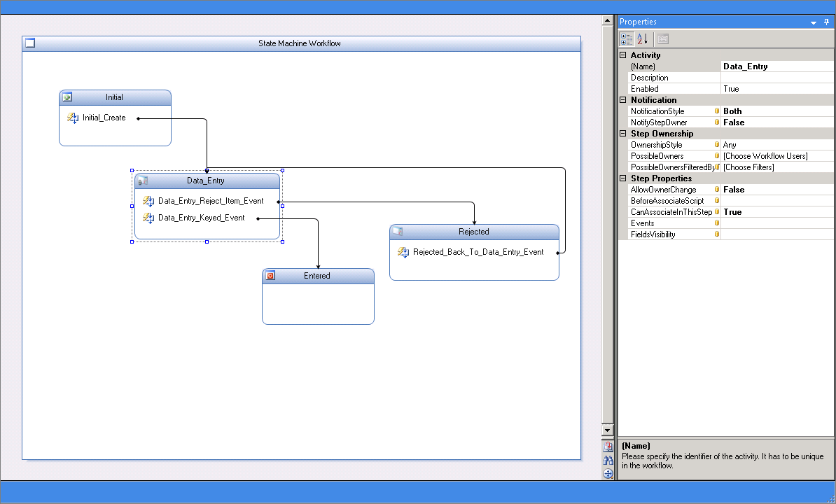Click the FieldsVisibility yellow marker icon
The width and height of the screenshot is (836, 504).
tap(717, 234)
